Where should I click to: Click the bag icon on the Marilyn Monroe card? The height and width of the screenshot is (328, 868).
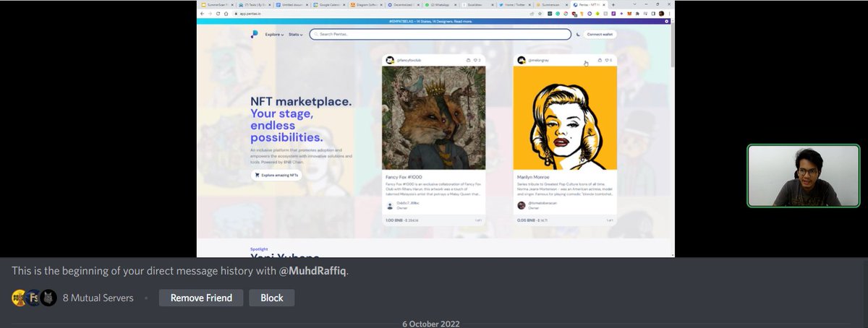(x=600, y=60)
